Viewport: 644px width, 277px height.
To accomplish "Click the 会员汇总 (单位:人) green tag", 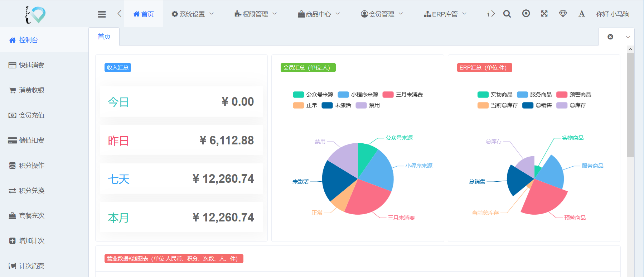I will point(308,68).
